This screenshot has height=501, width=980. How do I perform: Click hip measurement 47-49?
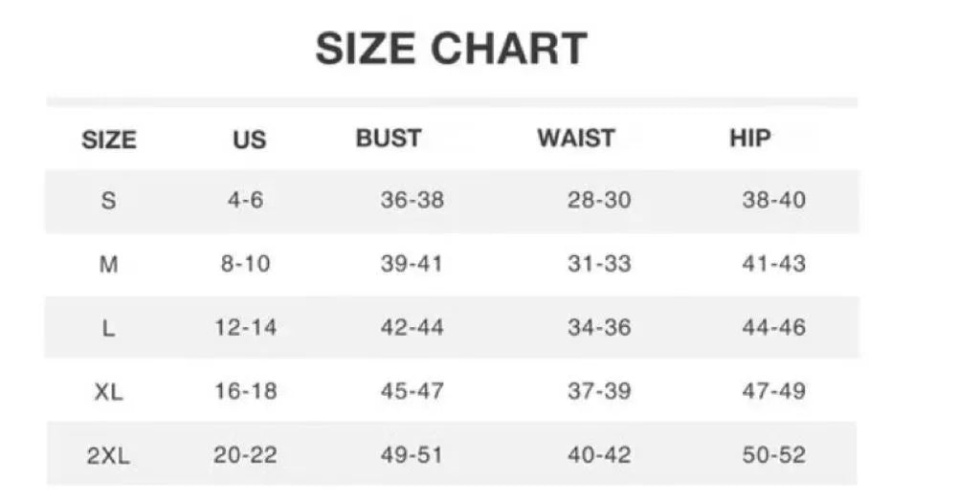click(774, 391)
